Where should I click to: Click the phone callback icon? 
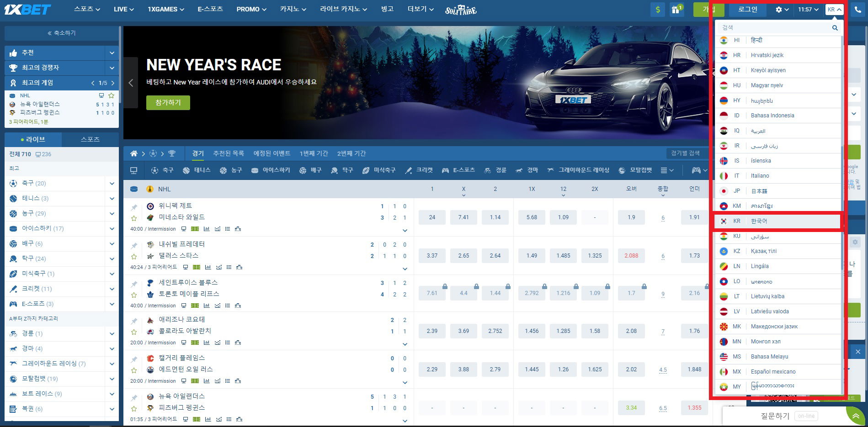point(857,9)
